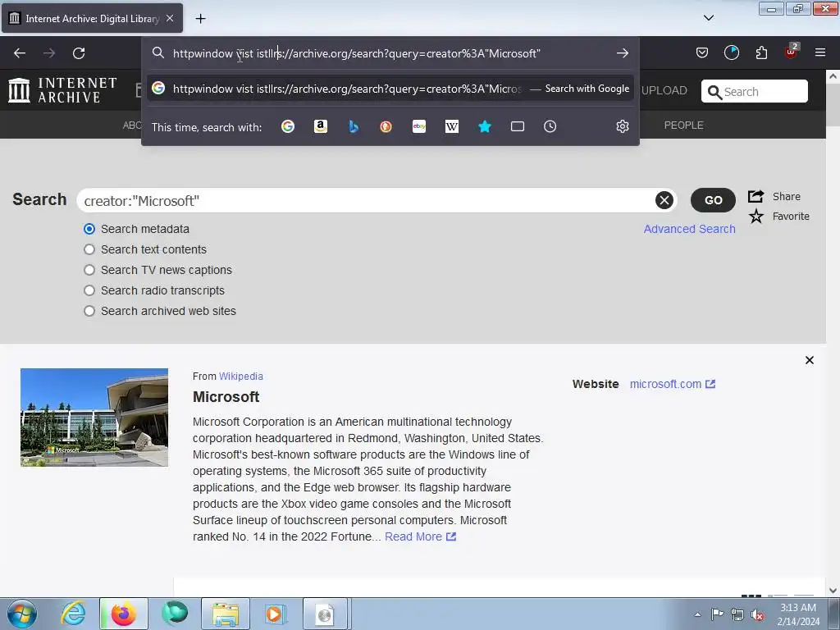Screen dimensions: 840x630
Task: Select Search TV news captions radio
Action: pyautogui.click(x=89, y=270)
